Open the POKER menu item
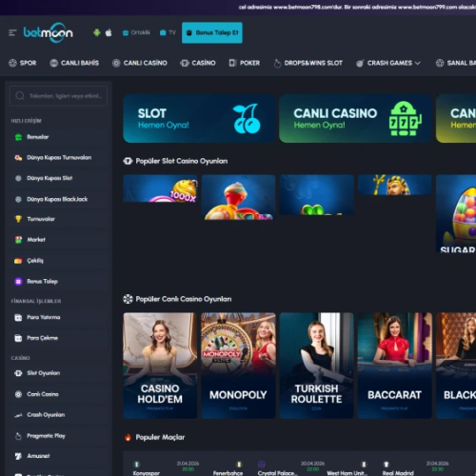 click(x=245, y=63)
